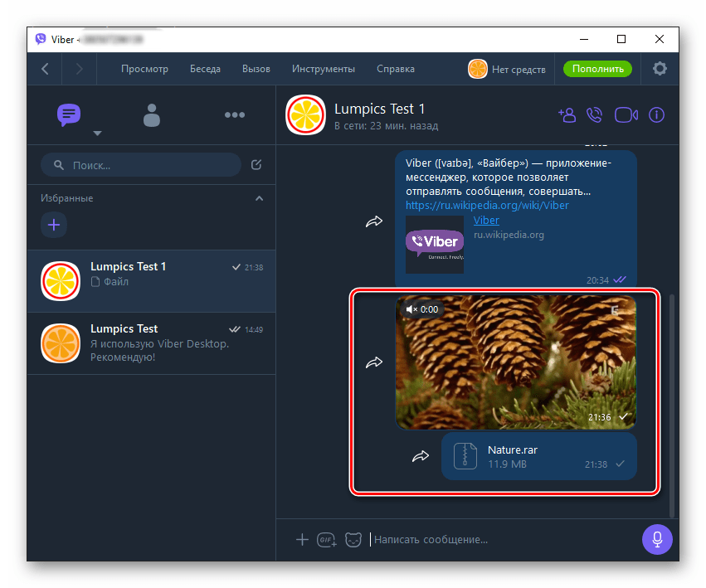Open the More options dots icon
Viewport: 706px width, 588px height.
pos(235,114)
